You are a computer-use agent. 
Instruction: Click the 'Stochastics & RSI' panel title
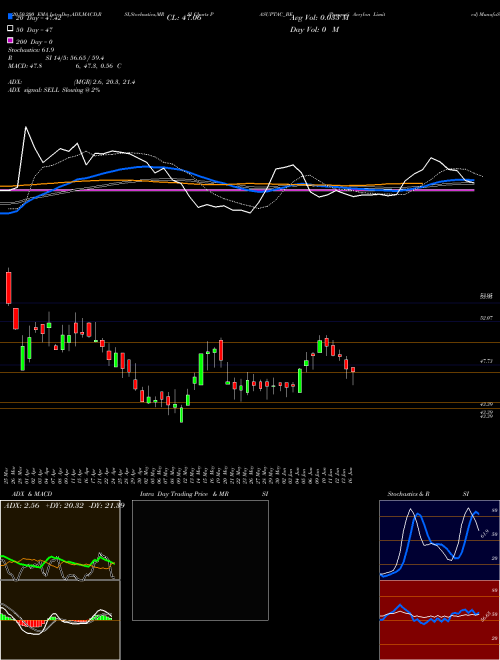tap(428, 494)
